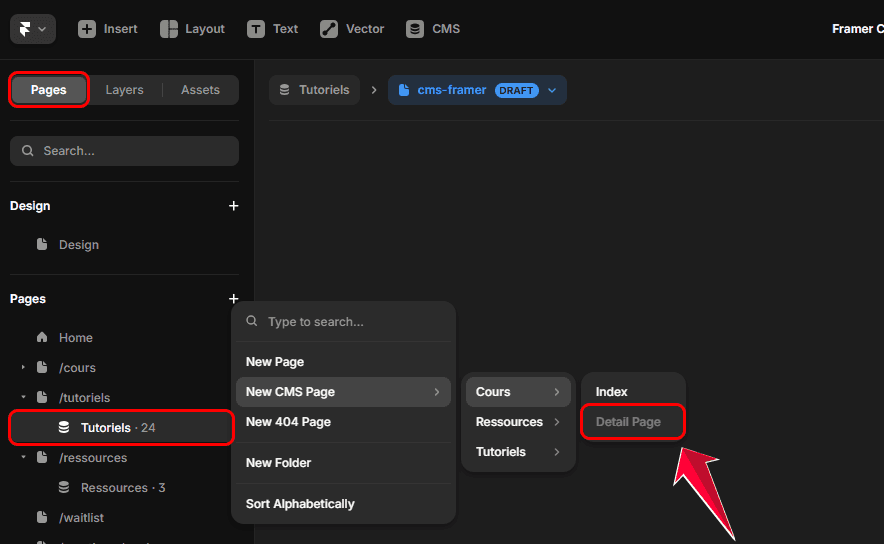The image size is (884, 544).
Task: Open Ressources collection with 3 items
Action: tap(121, 487)
